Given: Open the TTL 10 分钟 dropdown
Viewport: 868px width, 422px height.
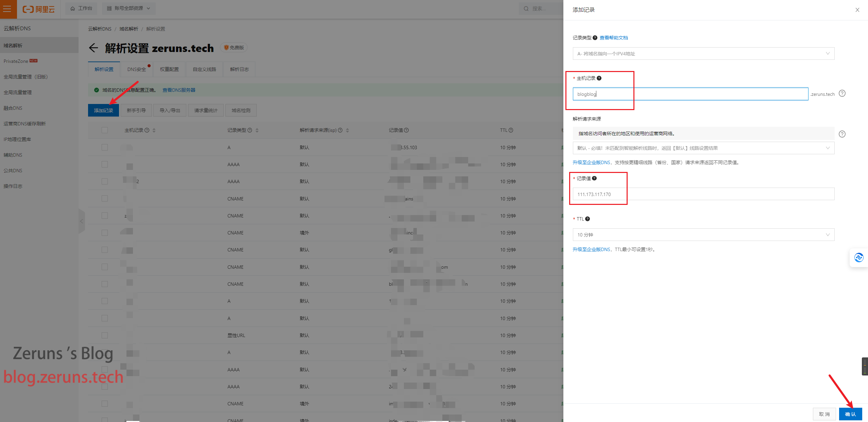Looking at the screenshot, I should pos(703,235).
